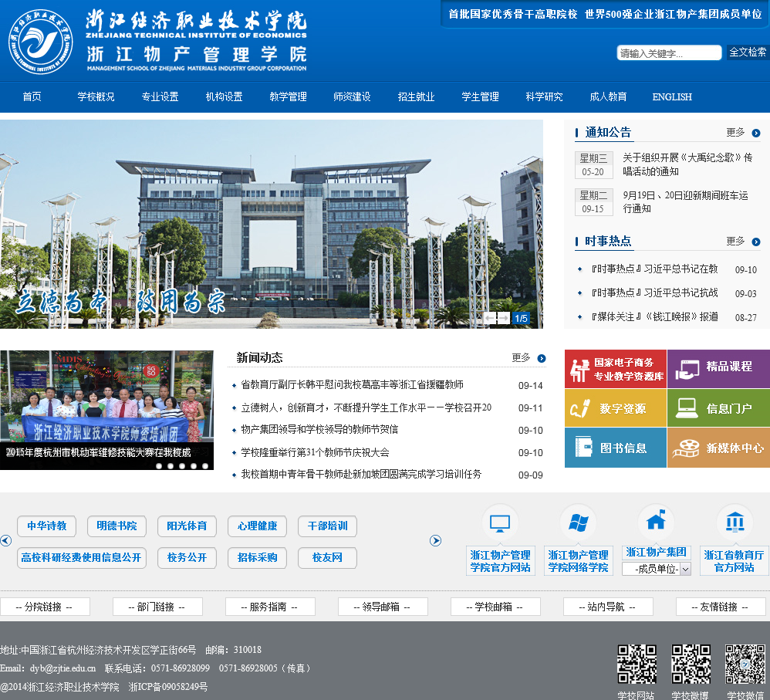Screen dimensions: 770x700
Task: Open more 新闻动态 arrow icon
Action: [541, 359]
